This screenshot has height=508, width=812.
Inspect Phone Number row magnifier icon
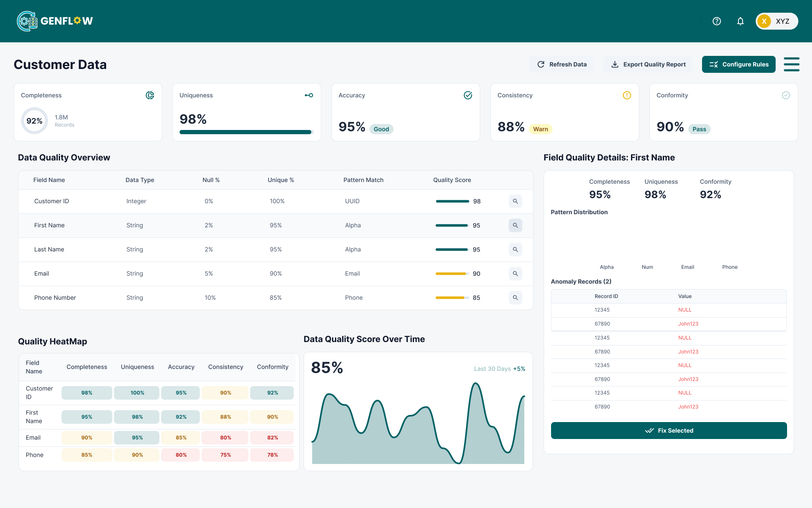pyautogui.click(x=515, y=298)
